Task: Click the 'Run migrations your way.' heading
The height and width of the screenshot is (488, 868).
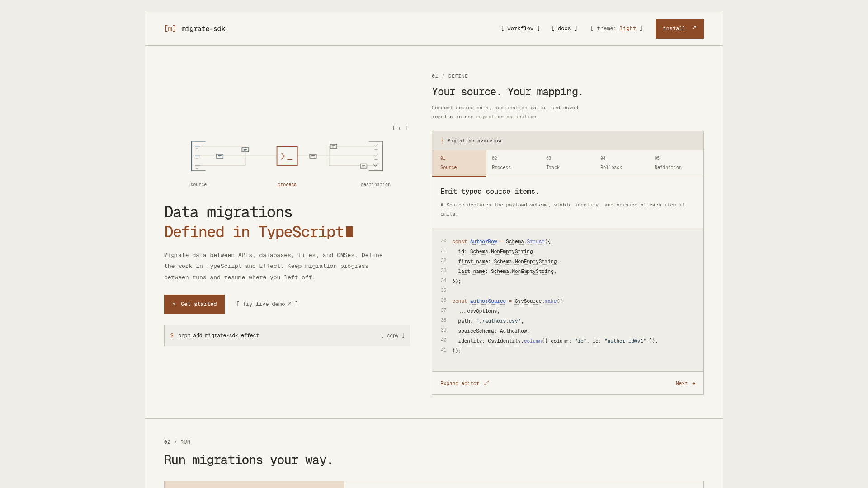Action: point(248,460)
